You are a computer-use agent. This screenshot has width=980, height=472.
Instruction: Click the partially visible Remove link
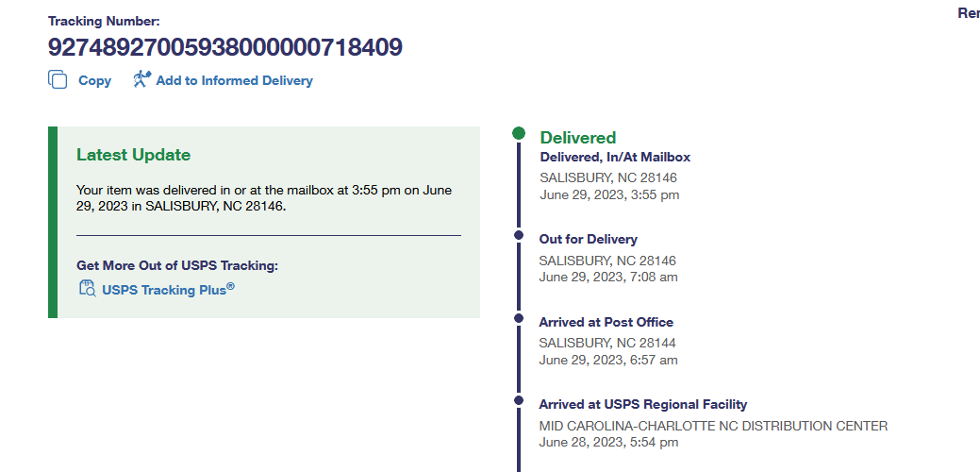tap(969, 13)
